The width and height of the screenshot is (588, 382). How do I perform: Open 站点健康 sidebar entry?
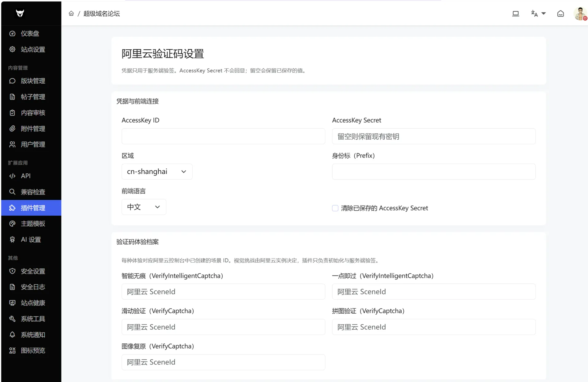coord(31,303)
